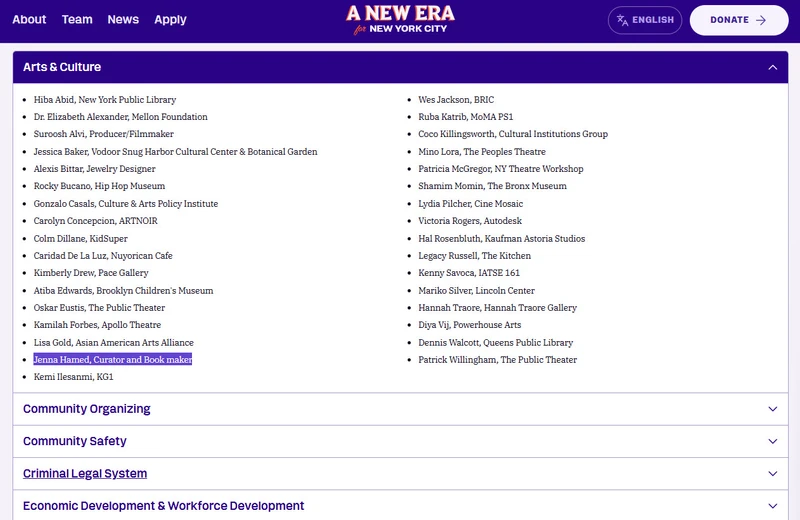800x520 pixels.
Task: Click Patrick Willingham, The Public Theater
Action: click(497, 360)
